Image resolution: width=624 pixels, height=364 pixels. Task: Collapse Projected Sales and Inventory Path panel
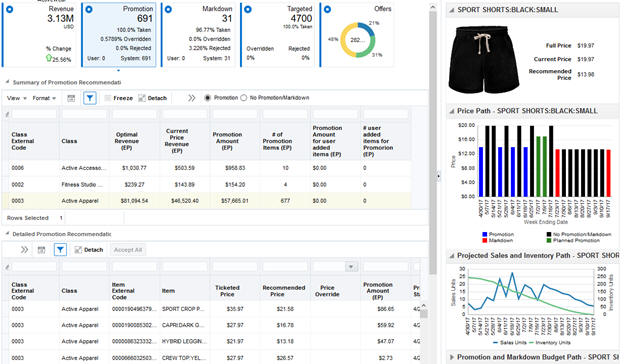[x=452, y=256]
